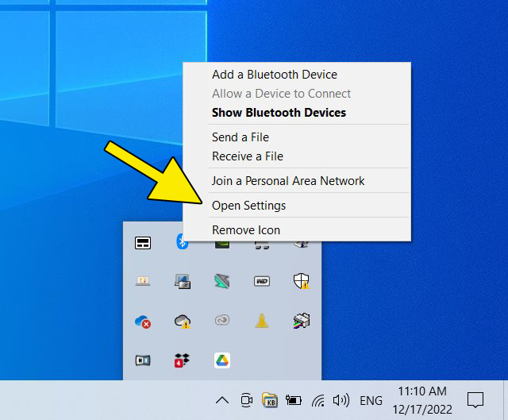This screenshot has width=508, height=420.
Task: Click the Bluetooth tray icon
Action: tap(180, 242)
